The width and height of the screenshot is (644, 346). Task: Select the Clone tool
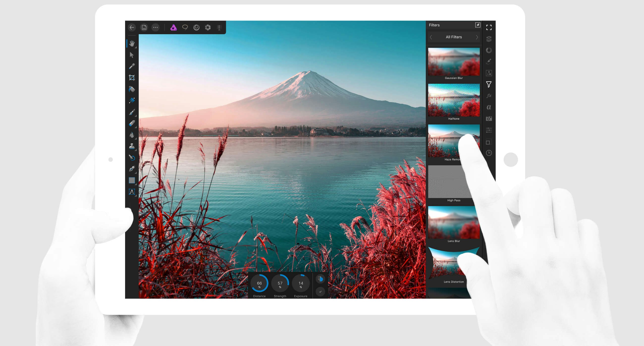click(x=133, y=146)
